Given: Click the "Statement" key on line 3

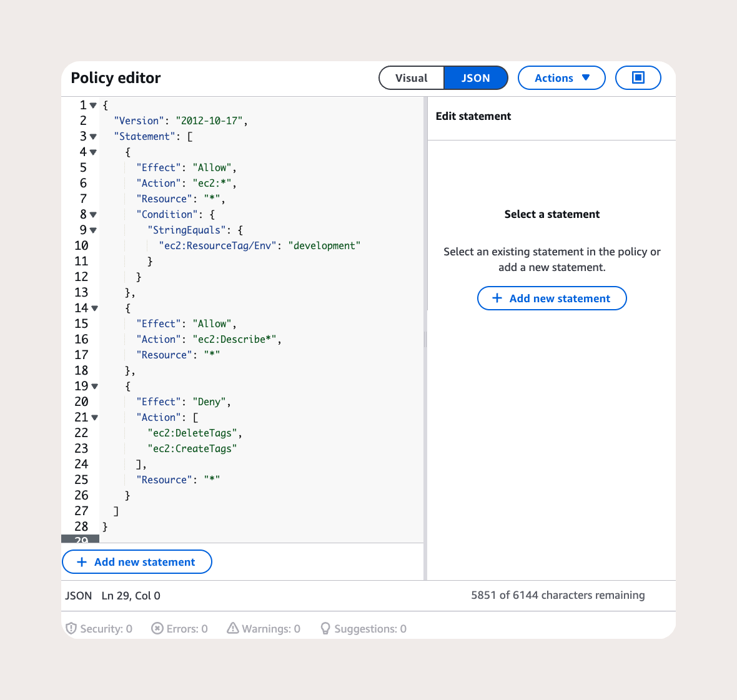Looking at the screenshot, I should (x=144, y=137).
